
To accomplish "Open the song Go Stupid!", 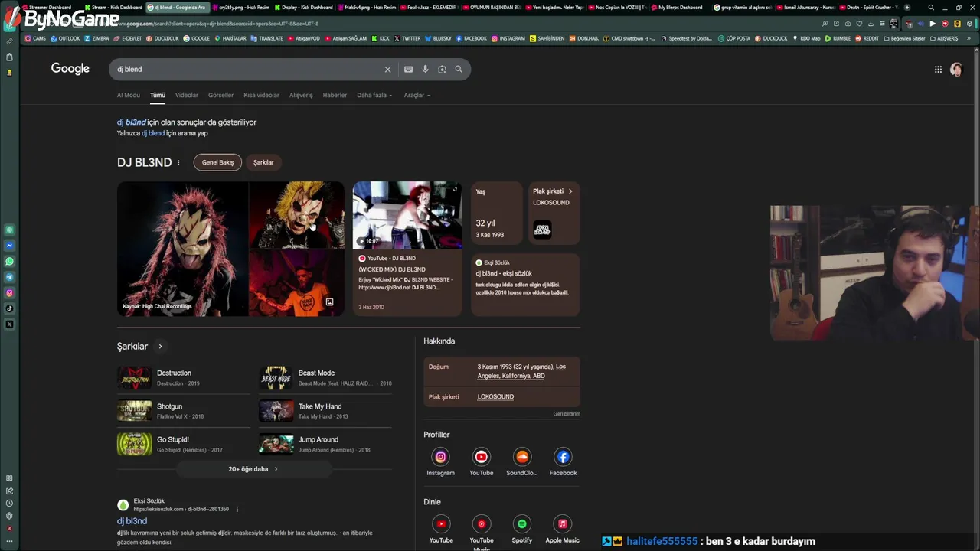I will click(184, 444).
